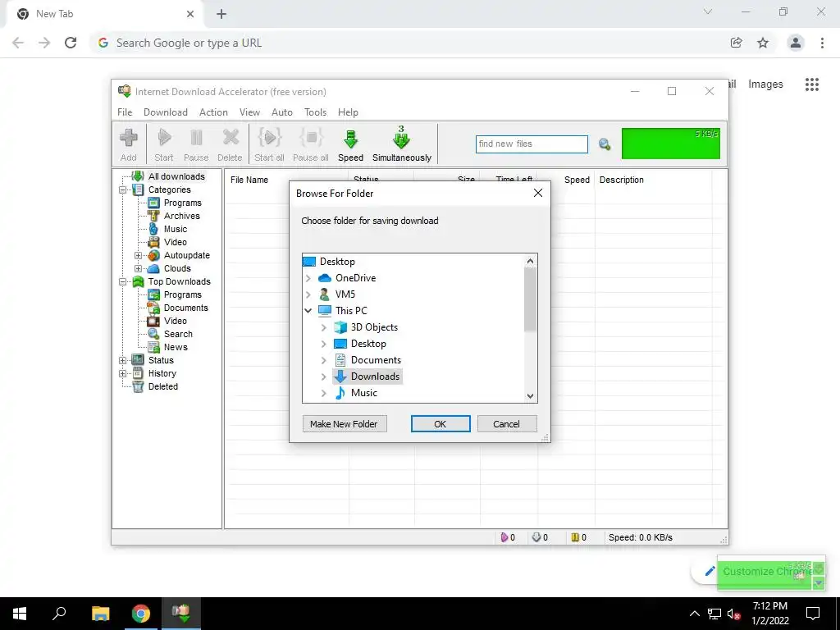Select the top Desktop folder entry
Screen dimensions: 840x630
point(337,262)
